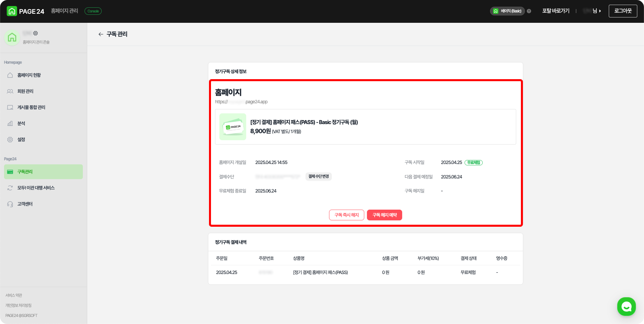Viewport: 644px width, 324px height.
Task: Click the 고객센터 headset icon
Action: tap(10, 204)
